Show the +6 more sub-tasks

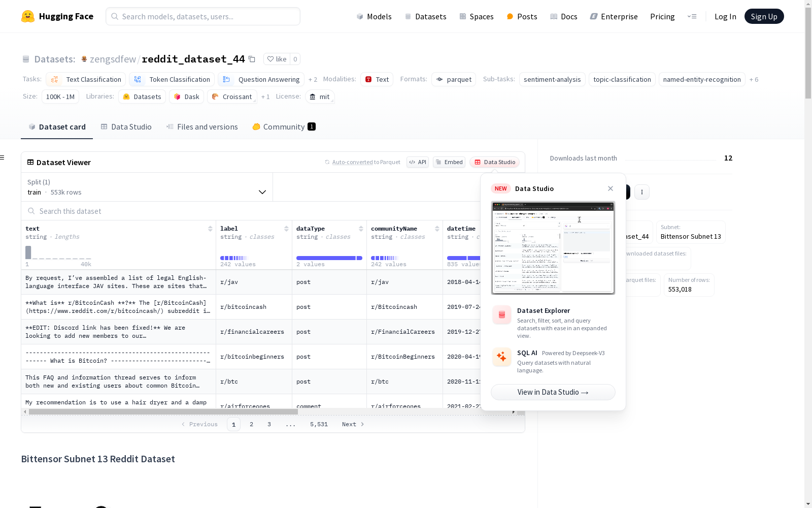[x=754, y=79]
